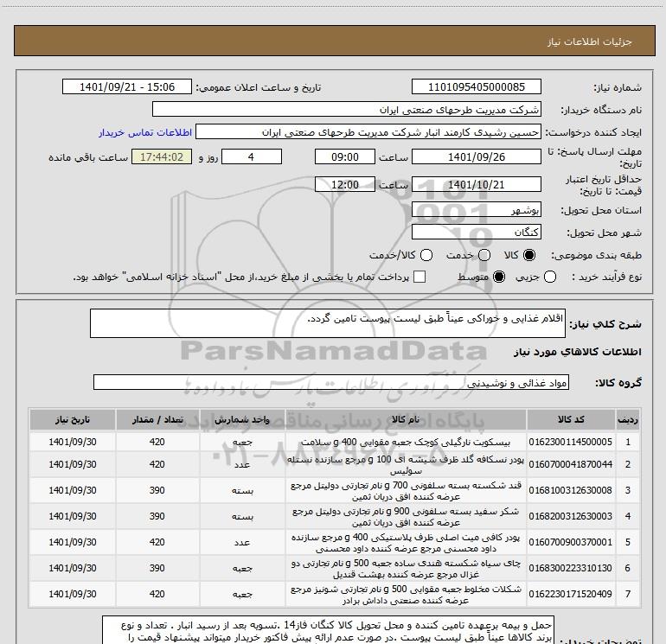Click the delivery city field کنگان
Screen dimensions: 666x644
click(x=476, y=232)
